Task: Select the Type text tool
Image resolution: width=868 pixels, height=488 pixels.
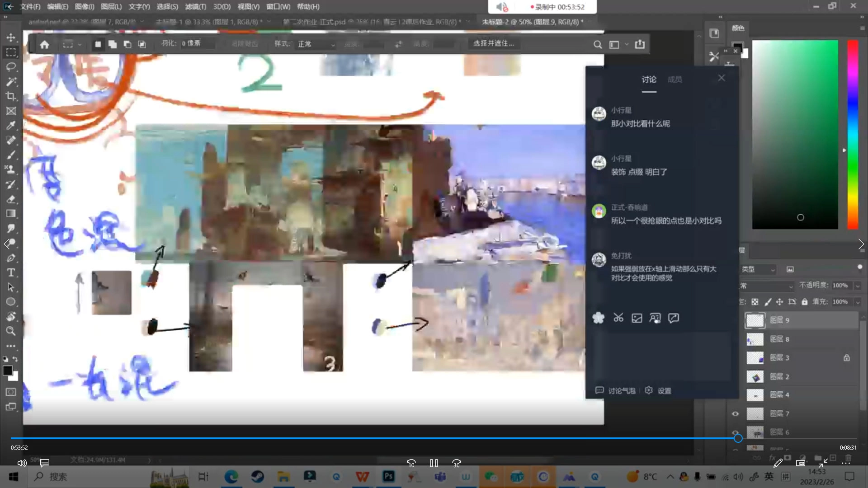Action: tap(11, 272)
